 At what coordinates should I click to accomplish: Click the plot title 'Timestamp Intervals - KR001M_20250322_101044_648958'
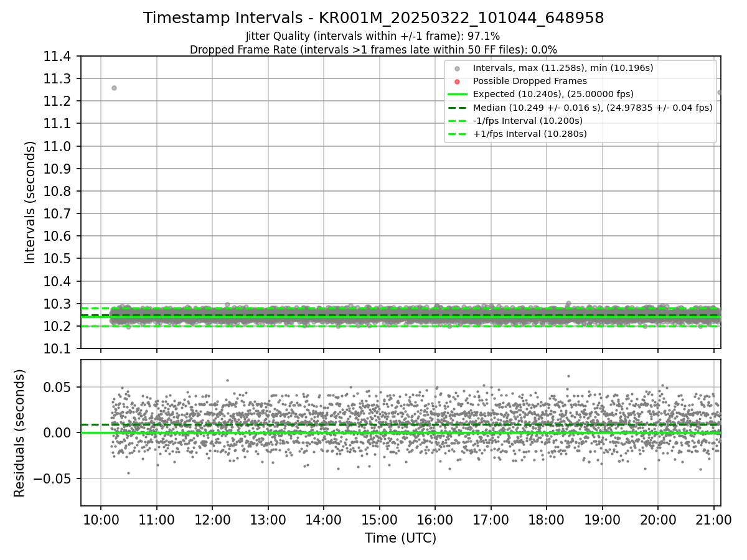pos(374,18)
